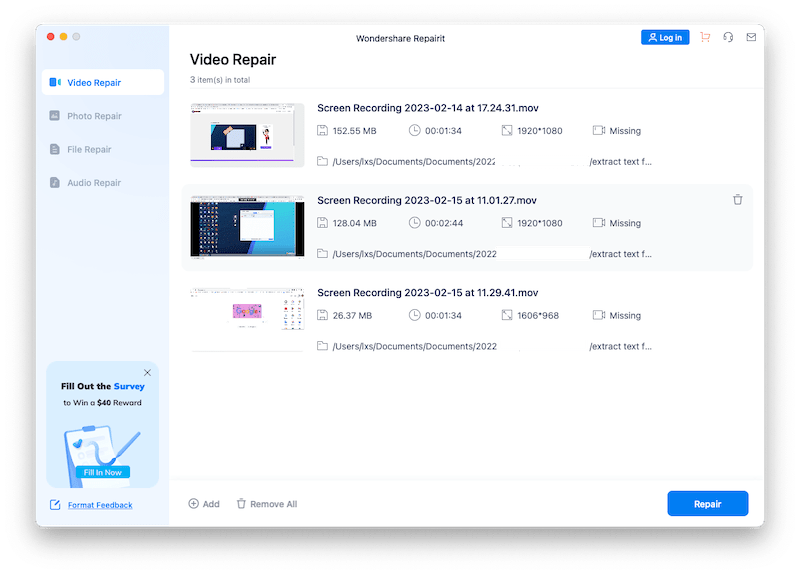This screenshot has height=574, width=800.
Task: Click the clock icon beside 00:02:44
Action: click(x=414, y=222)
